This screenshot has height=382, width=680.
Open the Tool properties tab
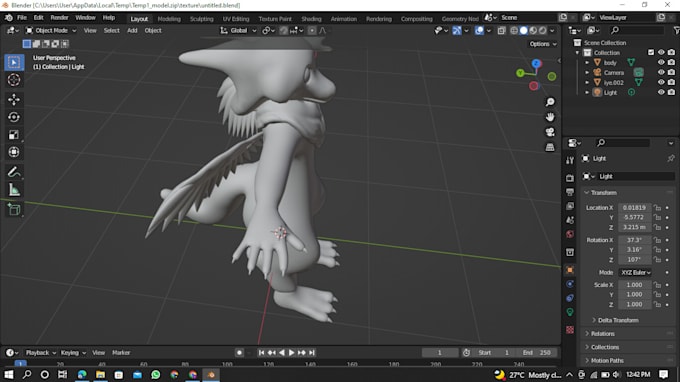click(570, 160)
